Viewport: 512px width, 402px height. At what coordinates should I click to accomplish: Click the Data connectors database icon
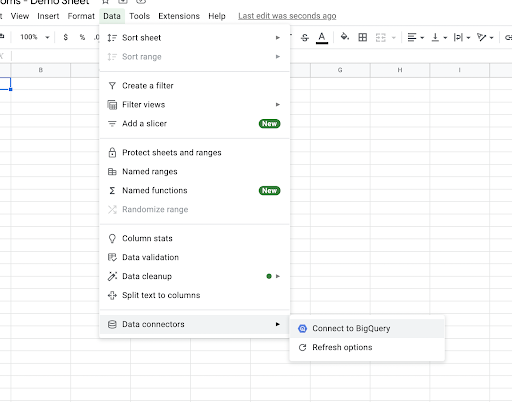pyautogui.click(x=112, y=324)
